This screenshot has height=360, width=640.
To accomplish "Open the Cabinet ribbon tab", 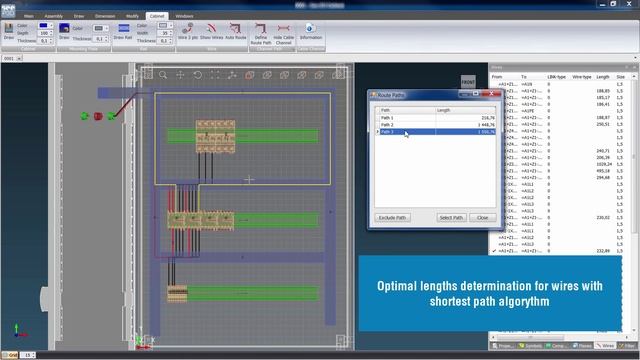I will (x=157, y=16).
